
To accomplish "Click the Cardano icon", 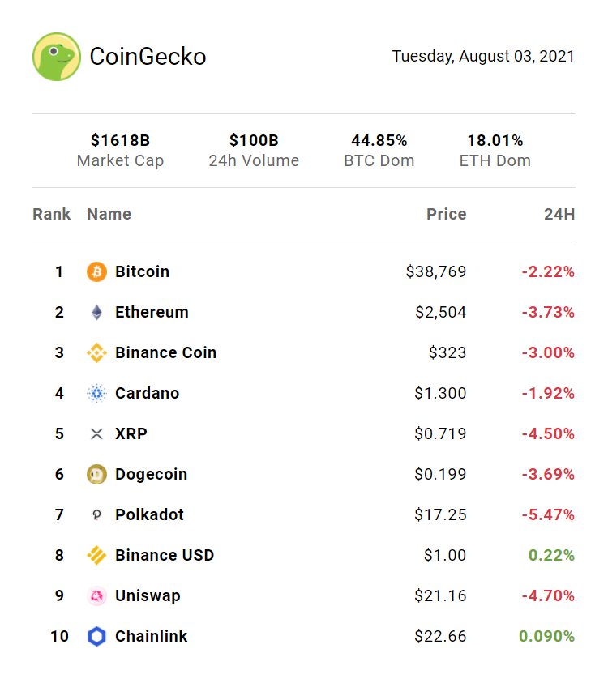I will click(x=96, y=393).
